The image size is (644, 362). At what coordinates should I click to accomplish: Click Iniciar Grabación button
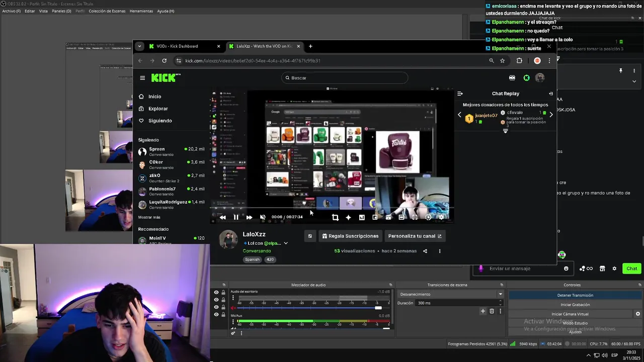[575, 305]
